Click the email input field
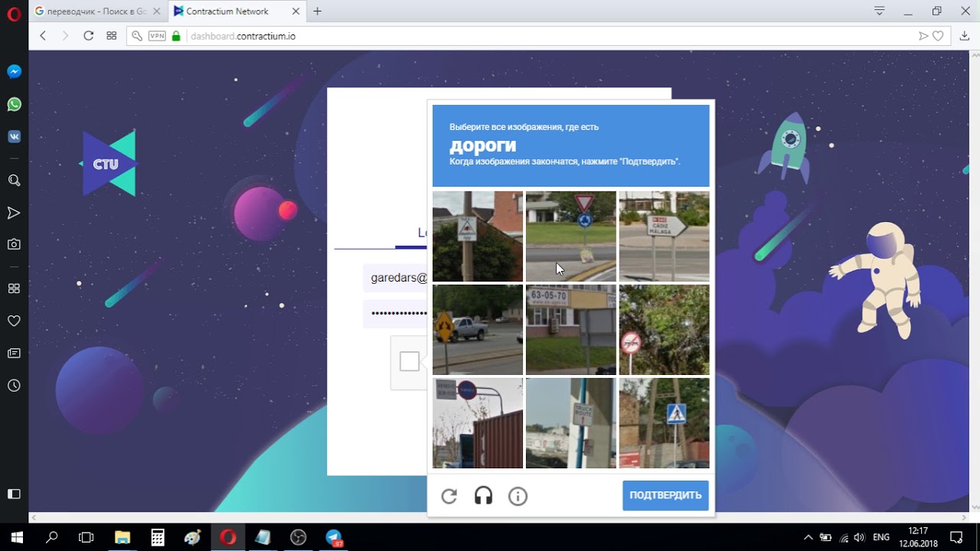The height and width of the screenshot is (551, 980). coord(395,278)
